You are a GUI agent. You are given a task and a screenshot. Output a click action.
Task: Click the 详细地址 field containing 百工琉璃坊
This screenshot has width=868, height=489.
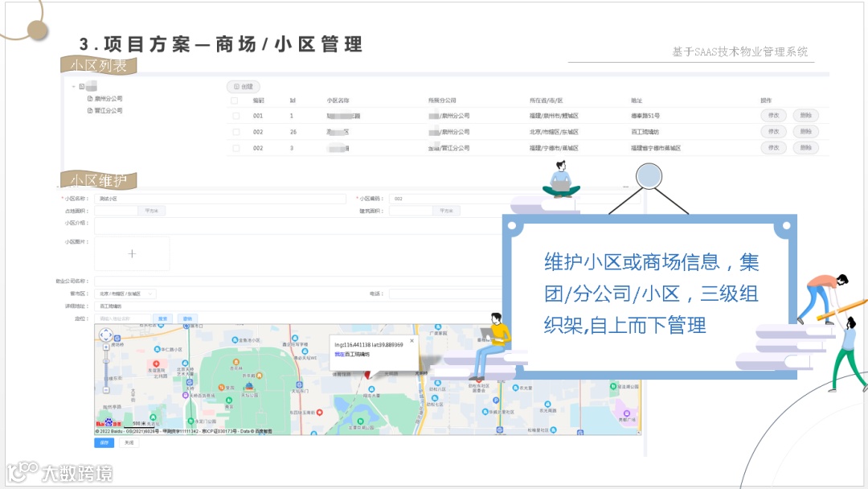click(x=299, y=306)
